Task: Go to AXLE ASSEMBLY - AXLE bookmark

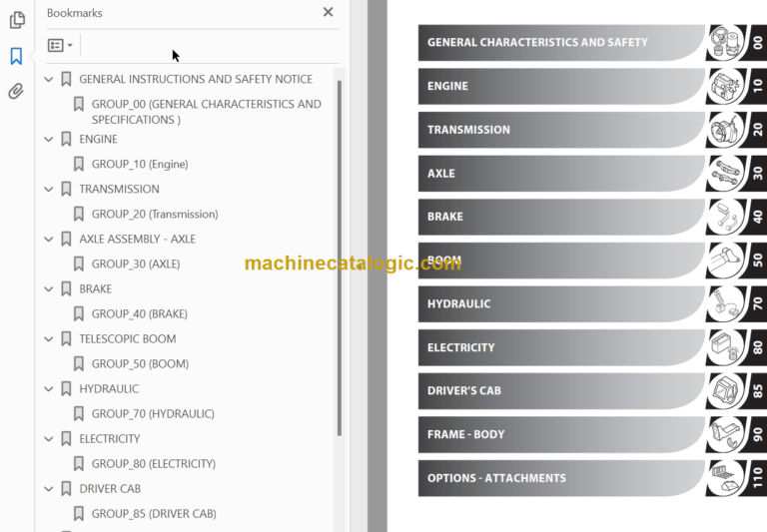Action: click(138, 240)
